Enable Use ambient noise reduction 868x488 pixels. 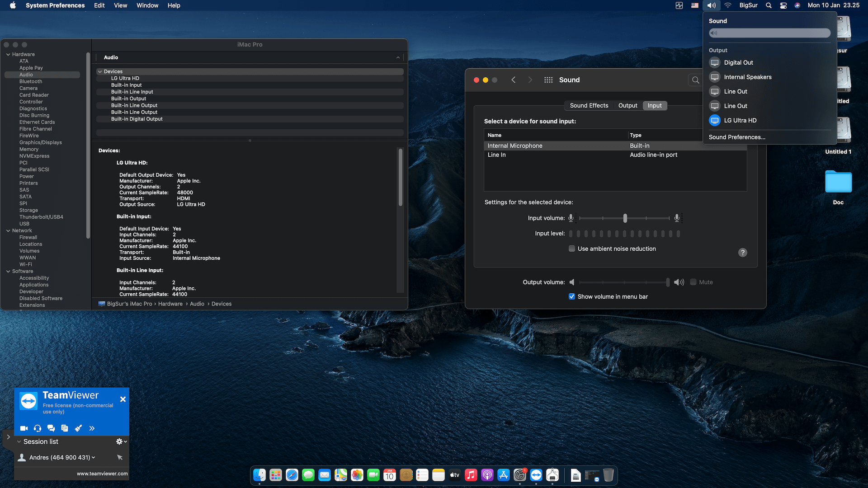[x=572, y=249]
